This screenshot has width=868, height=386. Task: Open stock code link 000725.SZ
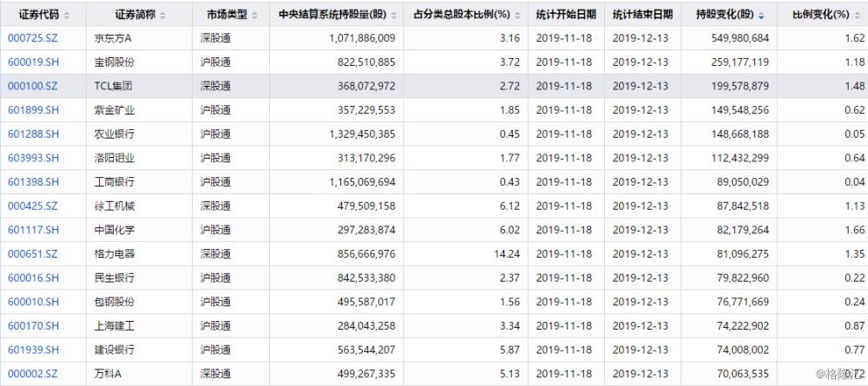(x=33, y=38)
